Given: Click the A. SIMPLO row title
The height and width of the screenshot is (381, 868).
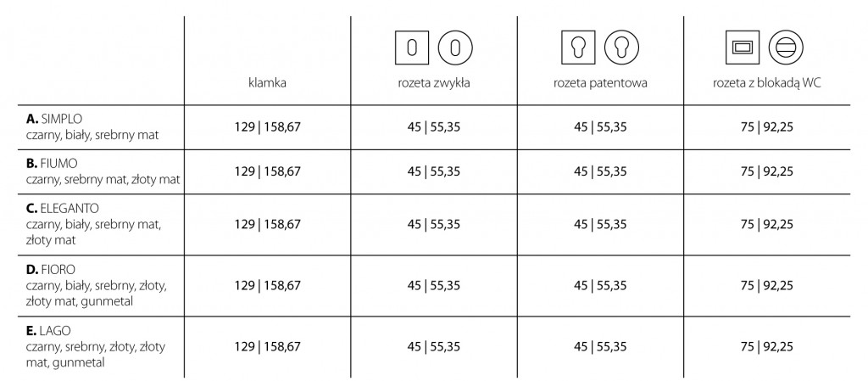Looking at the screenshot, I should tap(54, 119).
